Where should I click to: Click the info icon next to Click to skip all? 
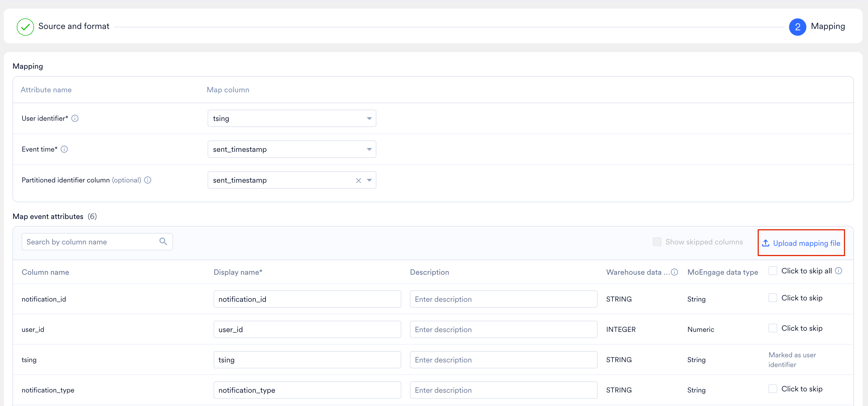(839, 271)
